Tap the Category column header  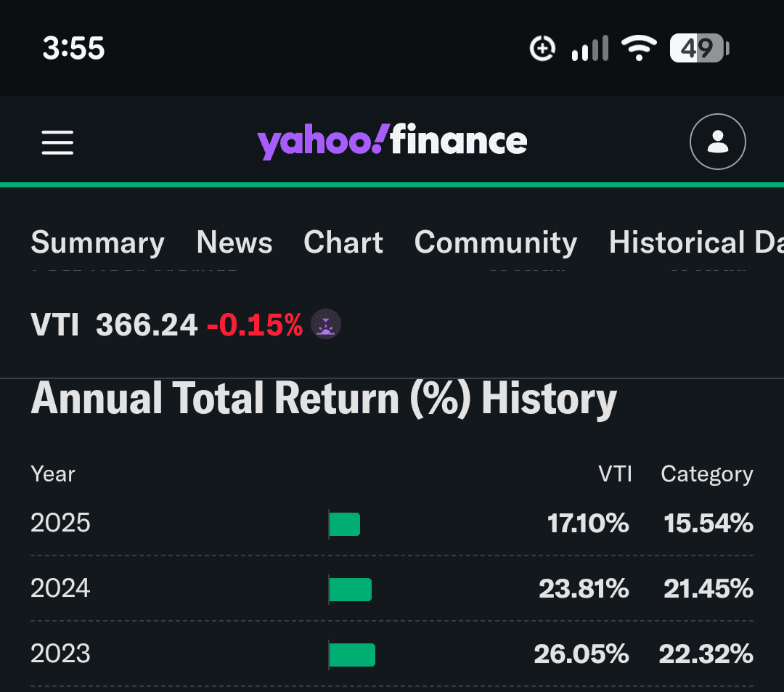click(707, 474)
